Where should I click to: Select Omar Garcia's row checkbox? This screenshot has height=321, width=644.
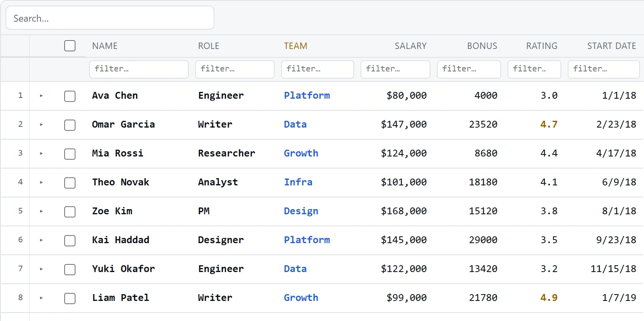70,125
